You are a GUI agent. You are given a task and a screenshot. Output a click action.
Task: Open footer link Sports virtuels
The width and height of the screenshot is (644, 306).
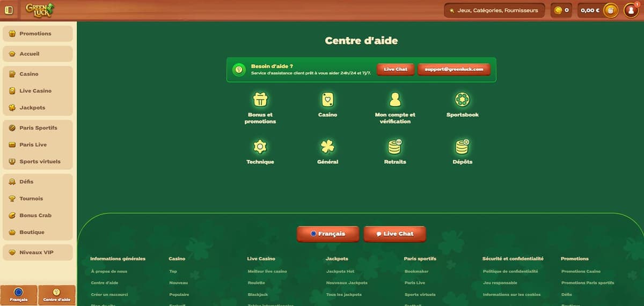click(420, 295)
